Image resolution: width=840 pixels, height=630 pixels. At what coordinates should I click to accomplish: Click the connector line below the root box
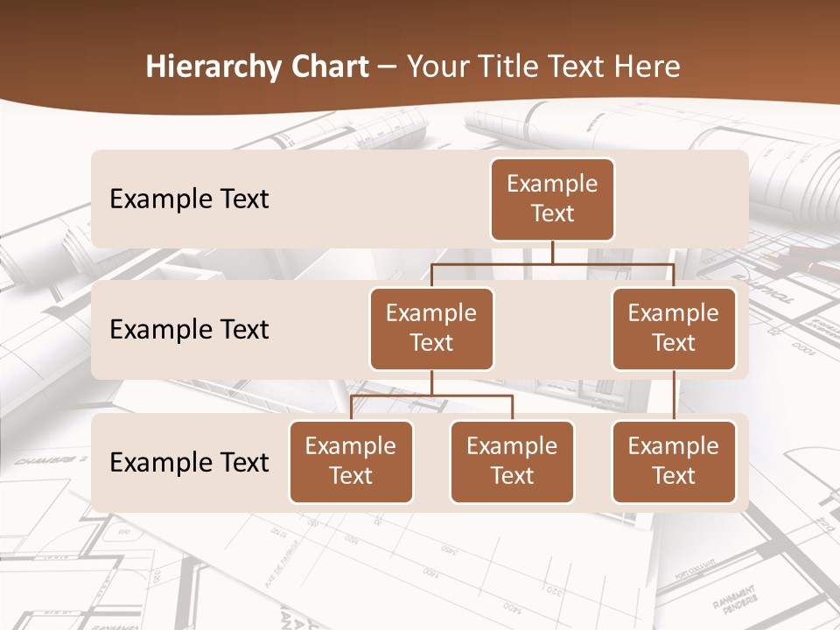coord(552,252)
